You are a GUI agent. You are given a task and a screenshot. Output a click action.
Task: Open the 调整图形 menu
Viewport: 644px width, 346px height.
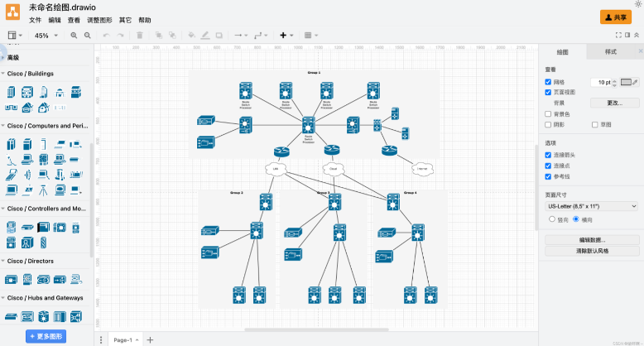tap(100, 20)
